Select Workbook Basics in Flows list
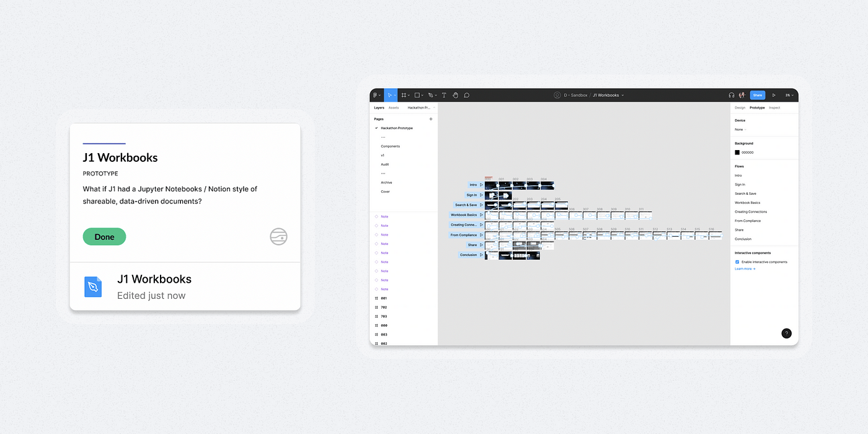Screen dimensions: 868x434 click(x=747, y=203)
